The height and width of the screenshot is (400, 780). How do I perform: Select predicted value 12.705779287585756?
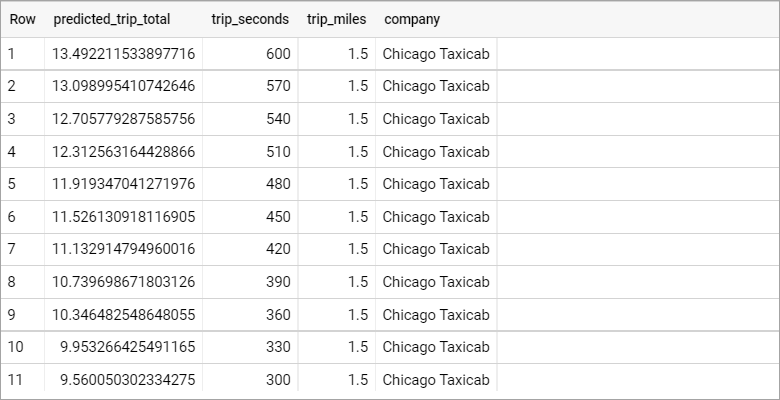point(123,119)
